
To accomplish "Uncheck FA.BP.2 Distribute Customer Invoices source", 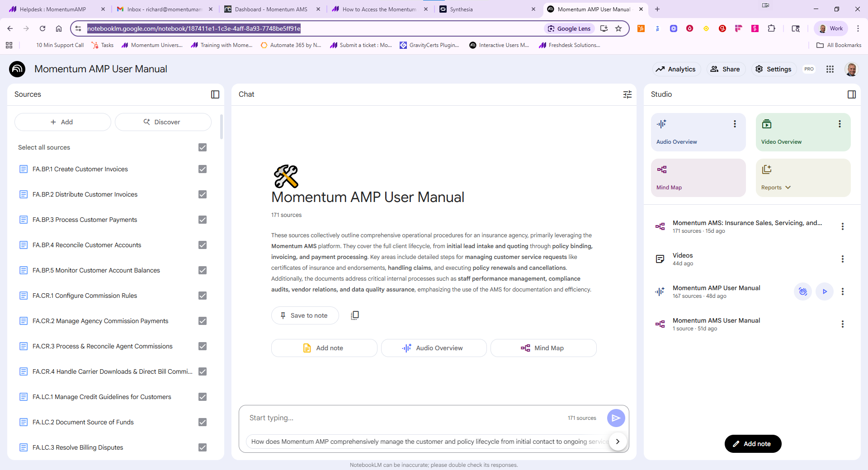I will (203, 194).
